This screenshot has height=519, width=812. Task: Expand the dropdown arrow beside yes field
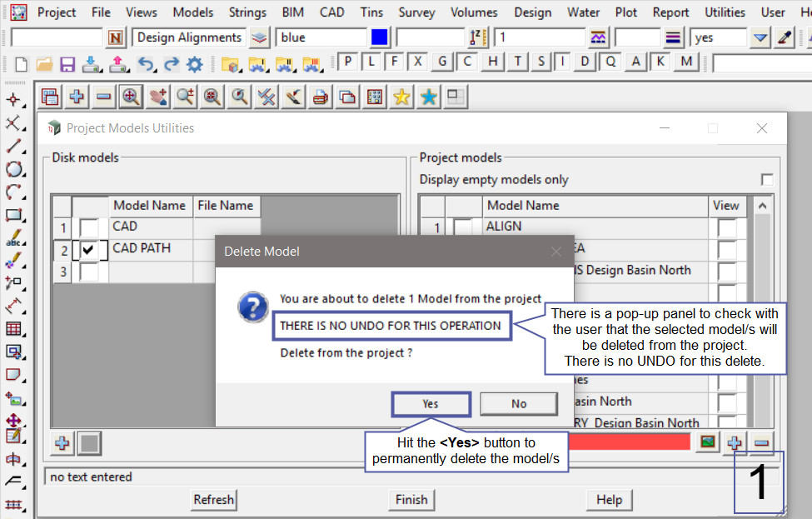click(x=760, y=37)
